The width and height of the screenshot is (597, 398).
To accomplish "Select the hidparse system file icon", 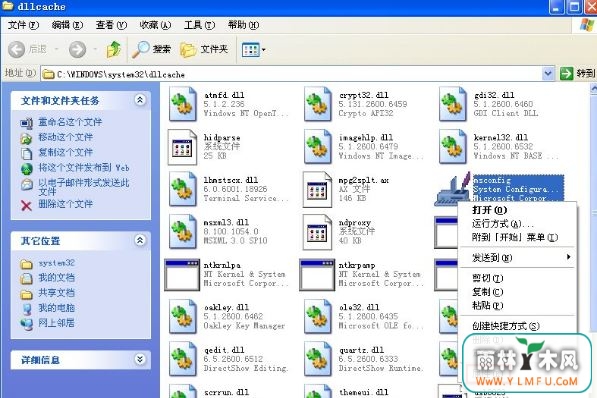I will (x=182, y=147).
